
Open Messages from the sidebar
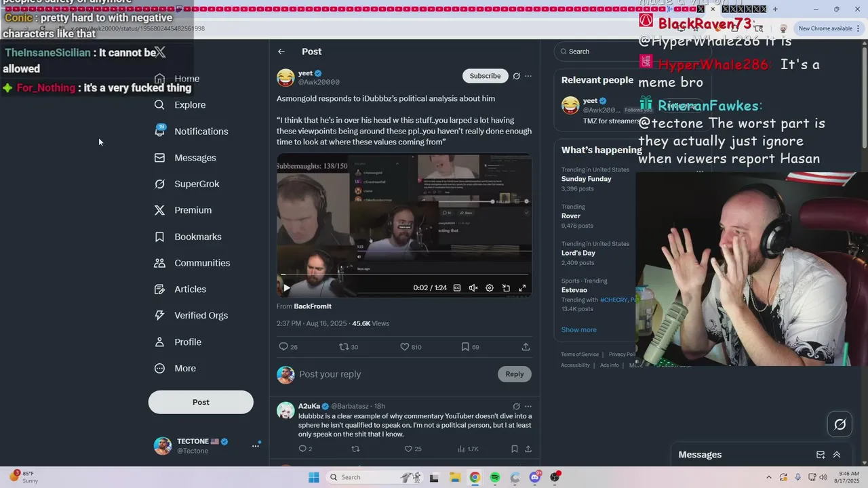coord(185,158)
